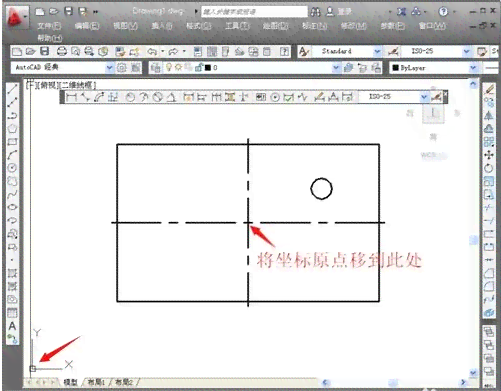This screenshot has width=501, height=391.
Task: Open the 帮助(H) menu
Action: (x=49, y=38)
